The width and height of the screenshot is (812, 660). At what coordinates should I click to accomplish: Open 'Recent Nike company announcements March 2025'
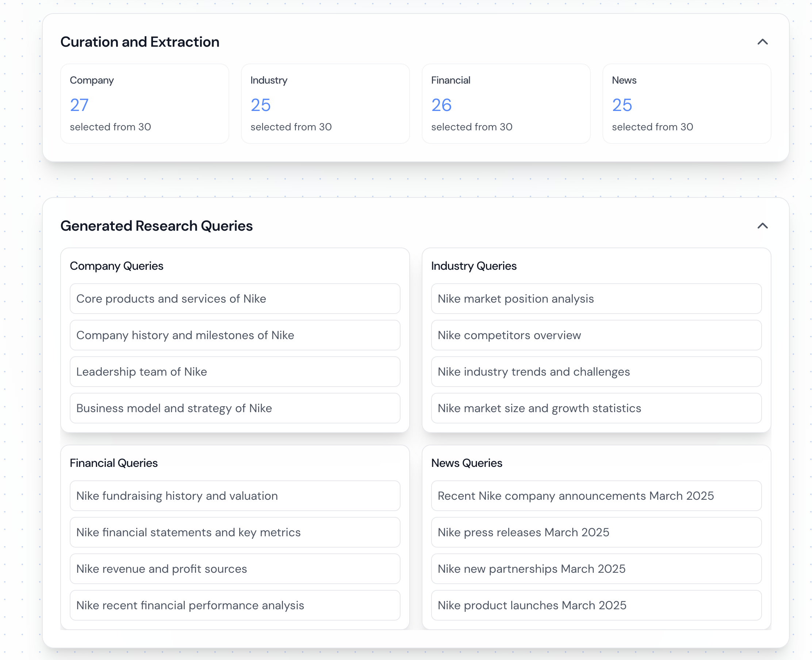coord(596,496)
